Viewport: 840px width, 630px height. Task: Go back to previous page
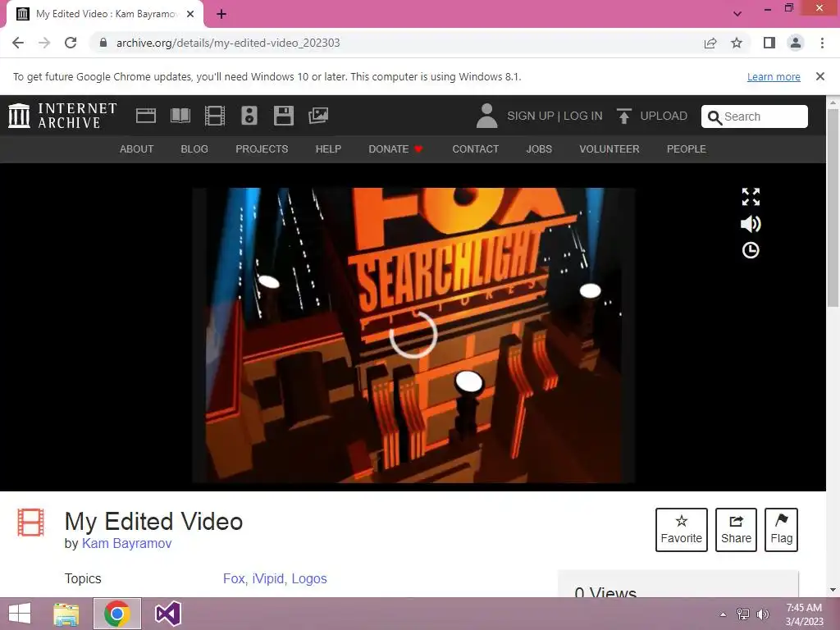(18, 43)
